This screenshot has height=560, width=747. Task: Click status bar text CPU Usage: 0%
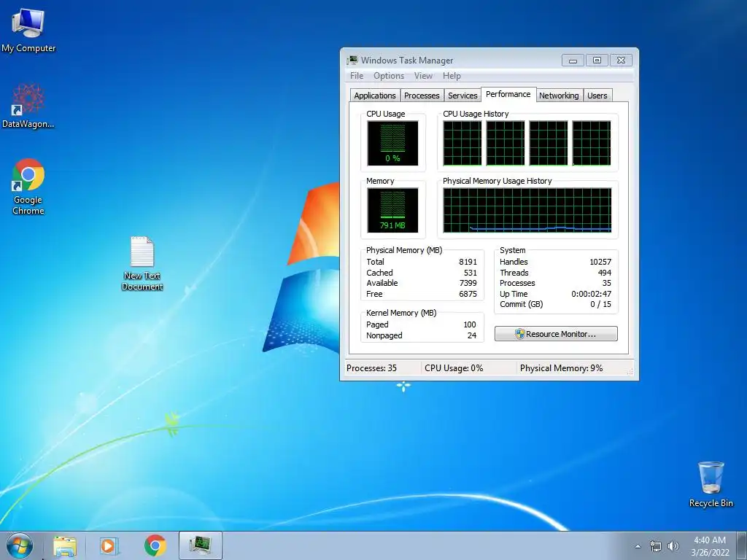(x=454, y=368)
